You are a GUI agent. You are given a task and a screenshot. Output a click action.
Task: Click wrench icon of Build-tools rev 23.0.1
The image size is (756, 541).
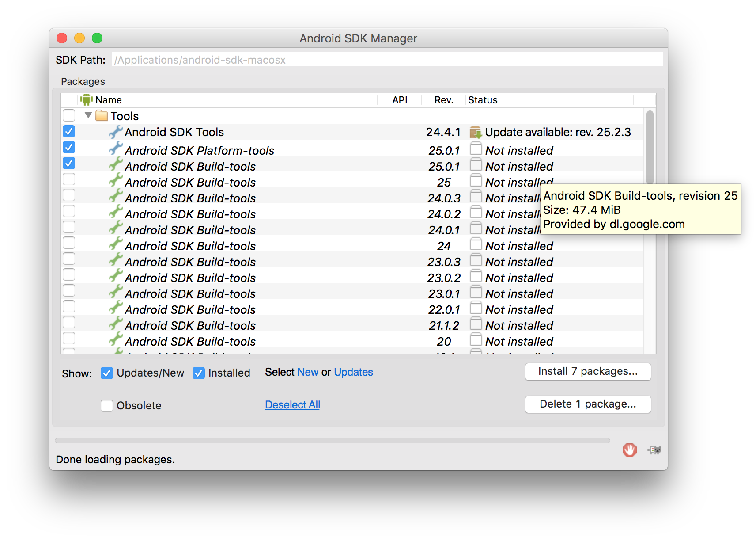point(115,292)
